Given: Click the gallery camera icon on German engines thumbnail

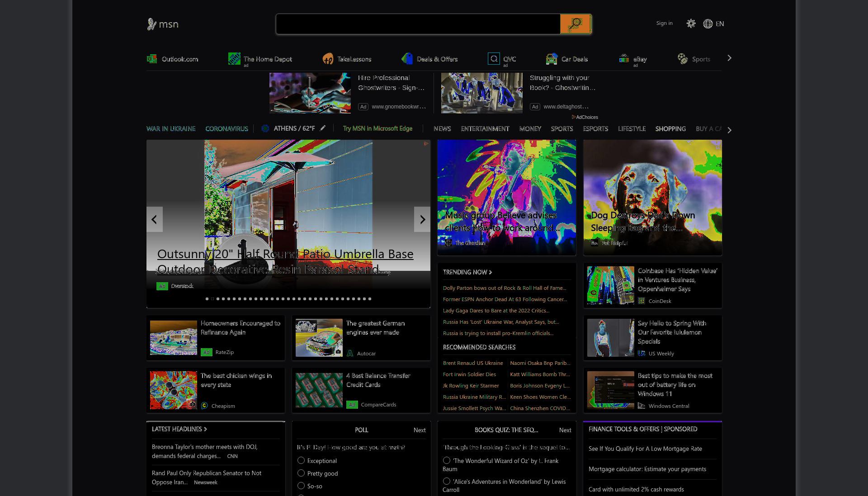Looking at the screenshot, I should pyautogui.click(x=338, y=352).
